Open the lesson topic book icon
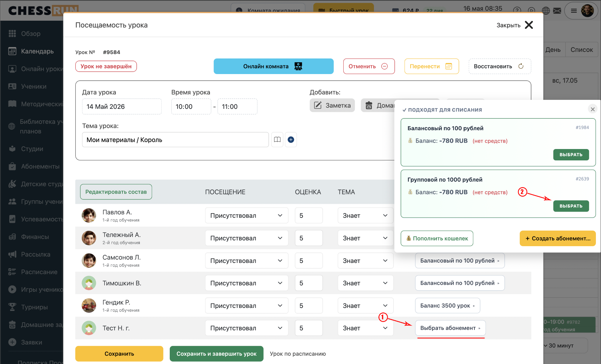 coord(277,140)
